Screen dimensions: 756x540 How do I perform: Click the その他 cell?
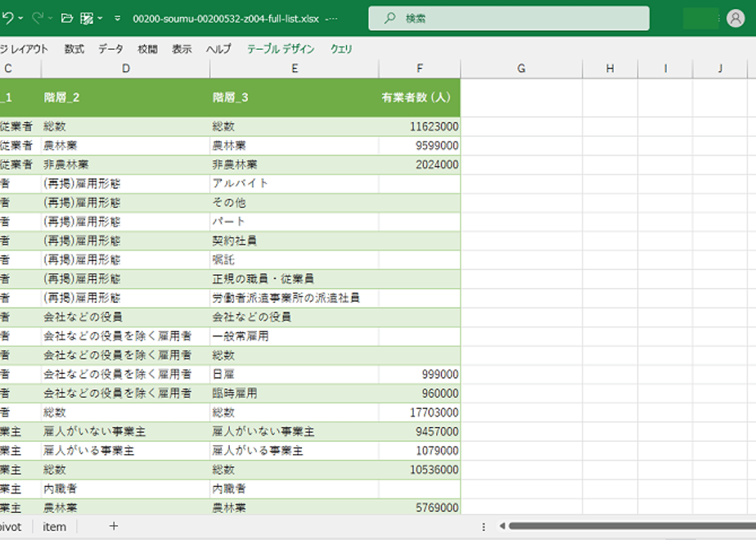click(x=295, y=203)
